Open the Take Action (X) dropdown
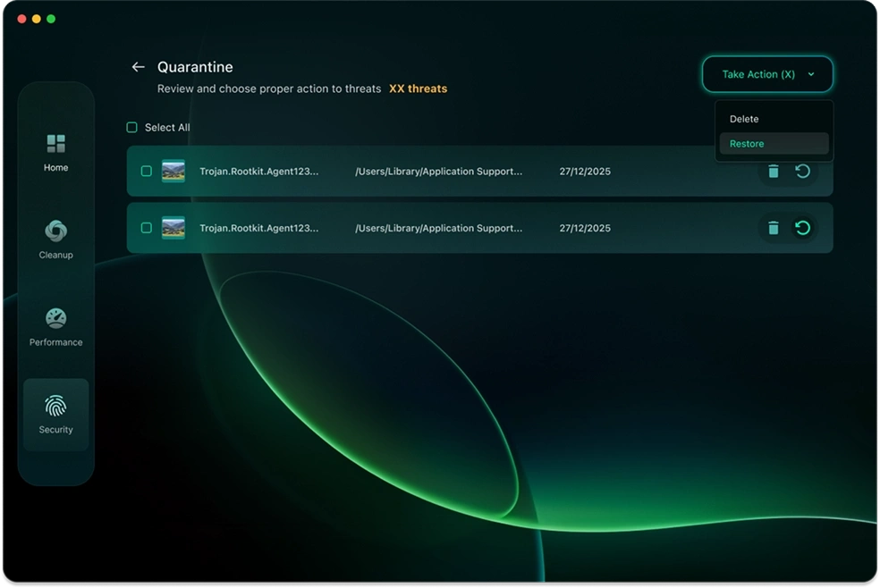Image resolution: width=880 pixels, height=588 pixels. [x=767, y=74]
